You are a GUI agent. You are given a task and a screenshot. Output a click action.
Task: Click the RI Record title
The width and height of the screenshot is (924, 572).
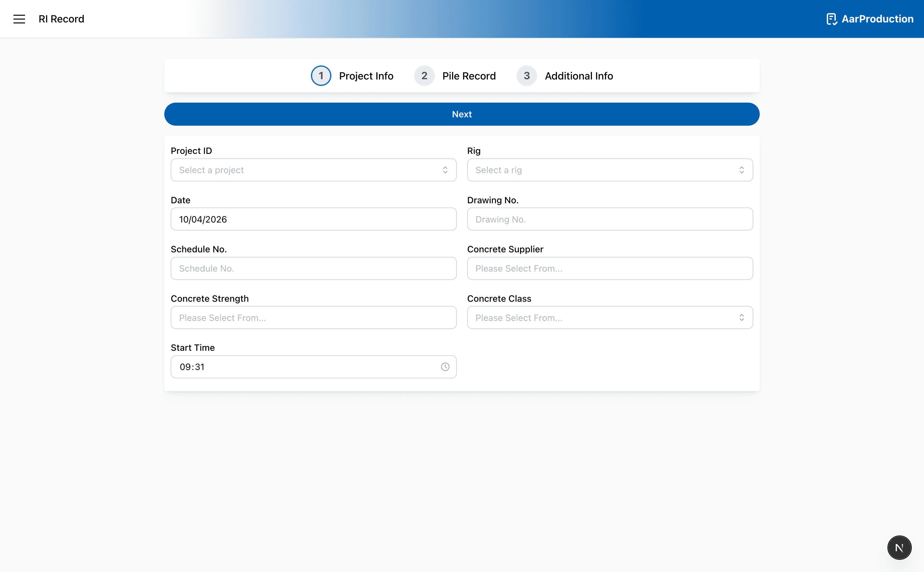pyautogui.click(x=61, y=19)
